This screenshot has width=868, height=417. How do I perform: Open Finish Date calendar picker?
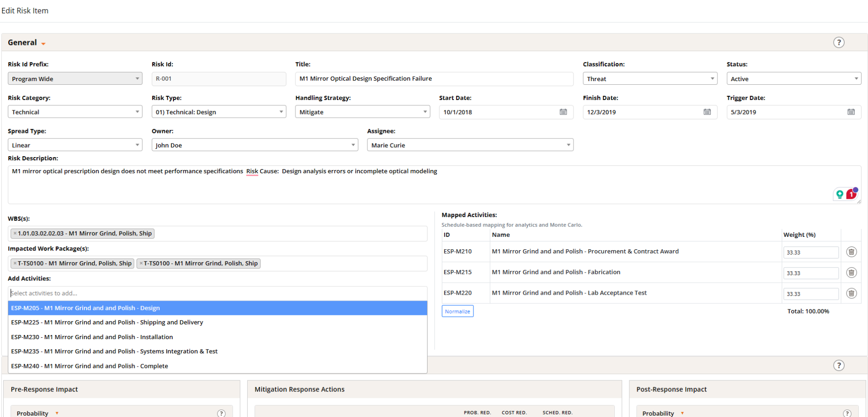click(x=707, y=112)
